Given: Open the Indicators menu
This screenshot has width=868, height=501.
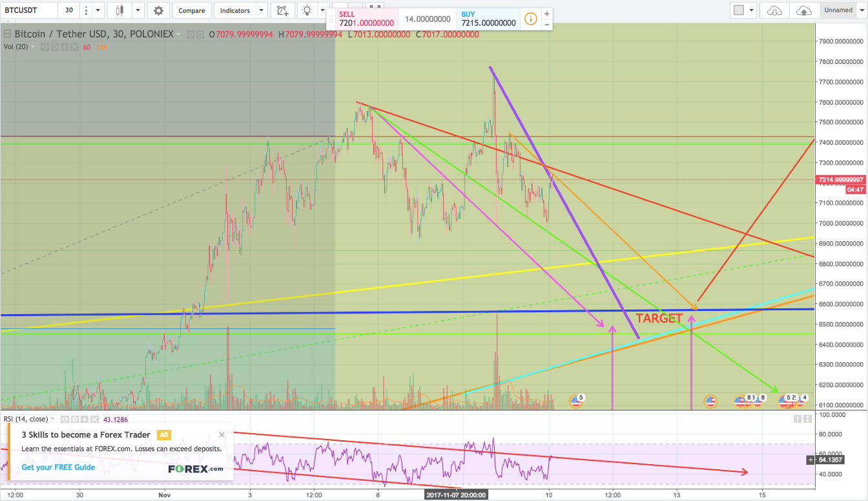Looking at the screenshot, I should [234, 10].
